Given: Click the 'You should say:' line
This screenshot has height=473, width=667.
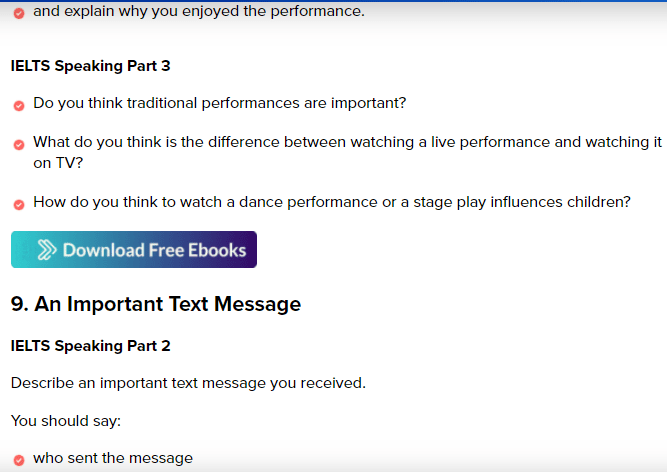Looking at the screenshot, I should [66, 421].
